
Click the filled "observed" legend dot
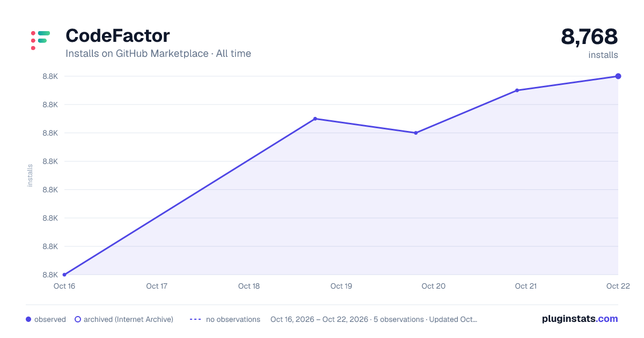point(28,319)
